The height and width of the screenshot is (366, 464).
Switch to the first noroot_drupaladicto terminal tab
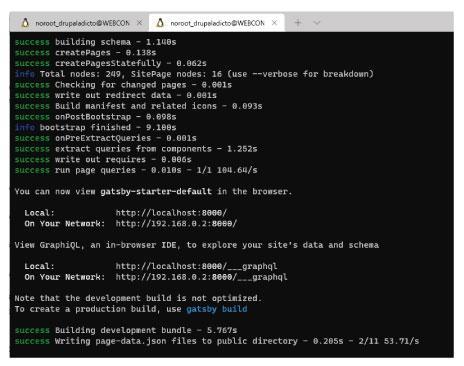tap(79, 23)
